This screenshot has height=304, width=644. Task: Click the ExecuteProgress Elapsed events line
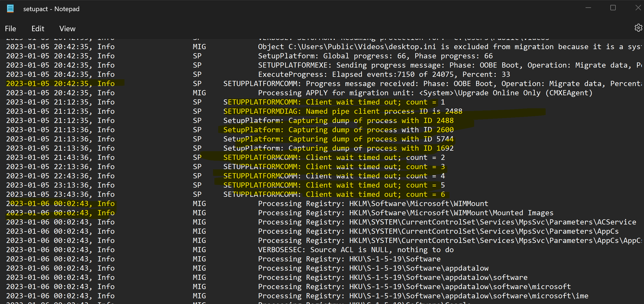tap(384, 75)
